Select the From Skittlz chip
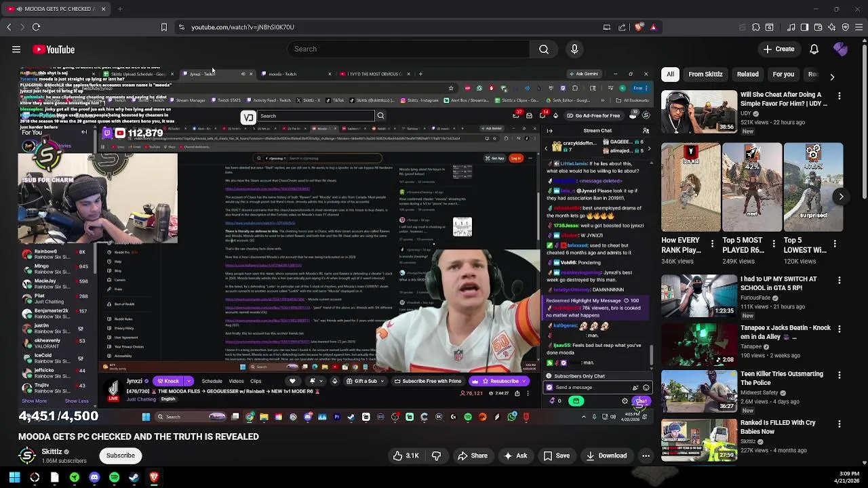 (705, 75)
